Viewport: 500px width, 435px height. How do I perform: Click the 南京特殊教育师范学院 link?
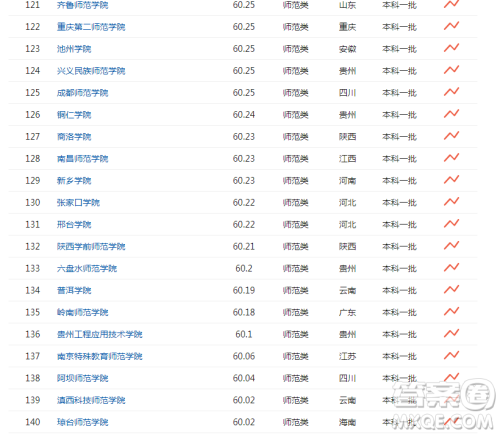click(99, 356)
